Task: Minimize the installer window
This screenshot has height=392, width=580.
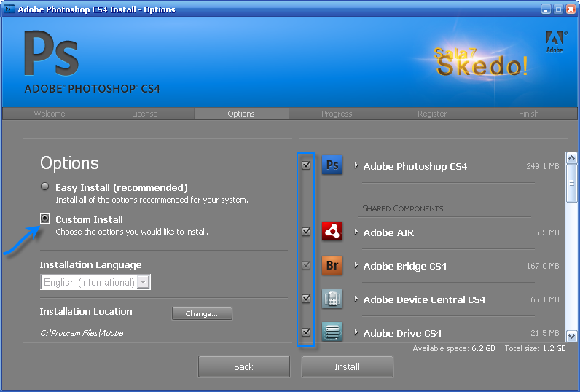Action: 546,9
